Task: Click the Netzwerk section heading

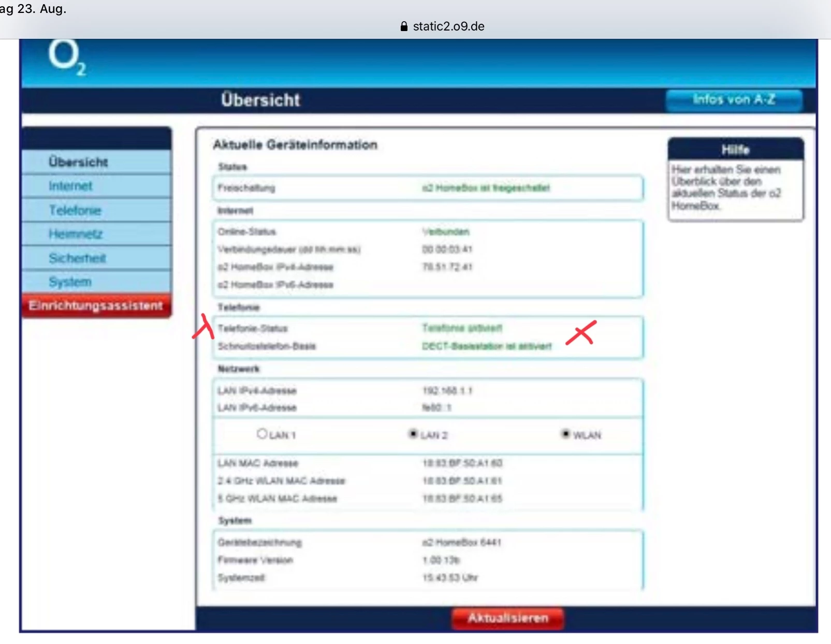Action: (x=239, y=369)
